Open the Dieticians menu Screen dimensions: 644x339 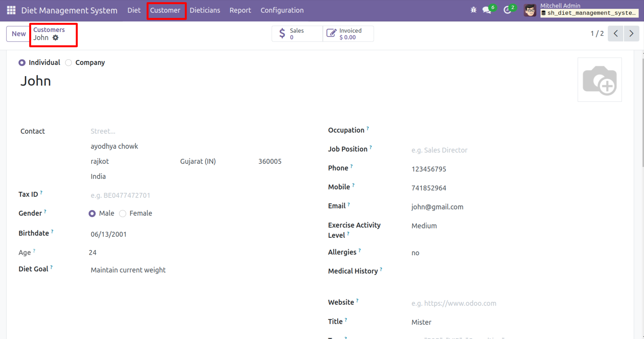(205, 10)
